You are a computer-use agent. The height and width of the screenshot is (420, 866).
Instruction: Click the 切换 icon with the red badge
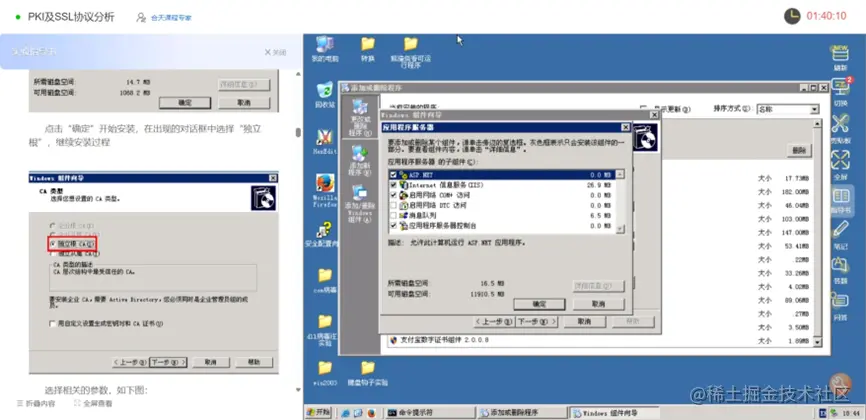point(841,92)
